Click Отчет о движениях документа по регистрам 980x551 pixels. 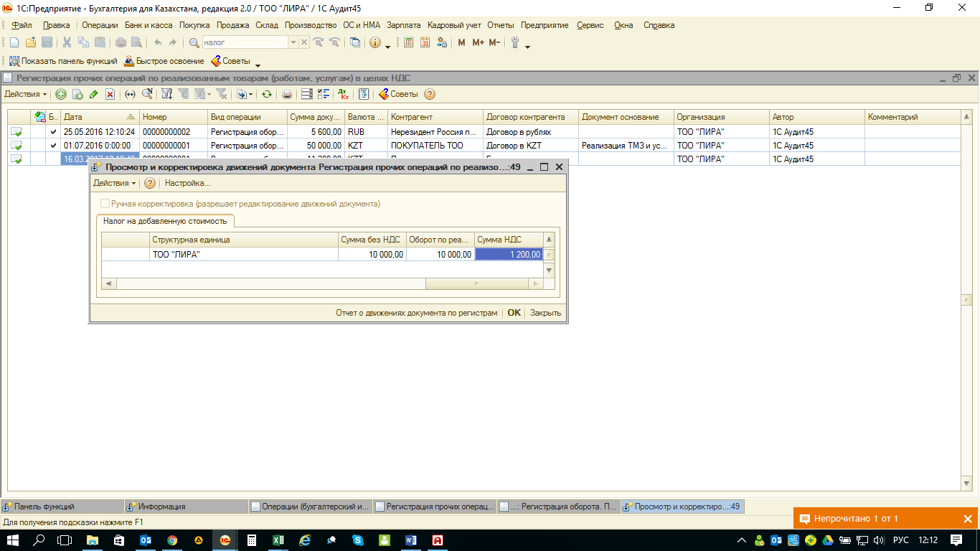(416, 313)
